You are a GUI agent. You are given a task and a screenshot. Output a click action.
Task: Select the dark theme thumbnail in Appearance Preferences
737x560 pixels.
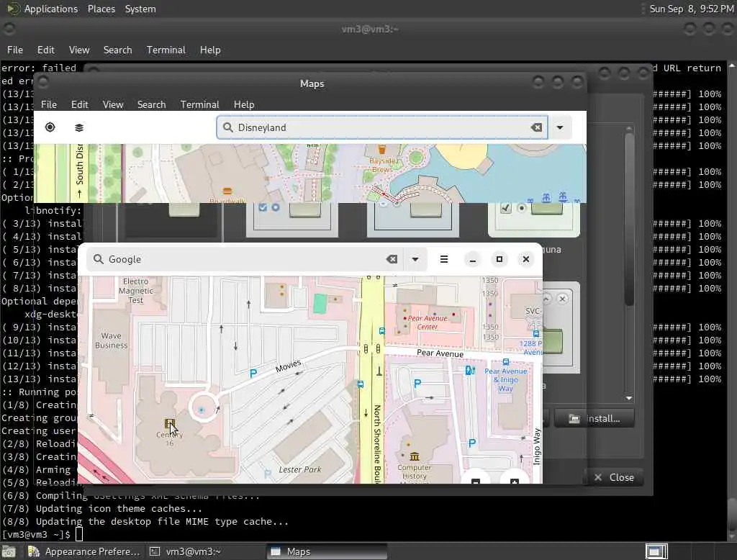pos(171,220)
